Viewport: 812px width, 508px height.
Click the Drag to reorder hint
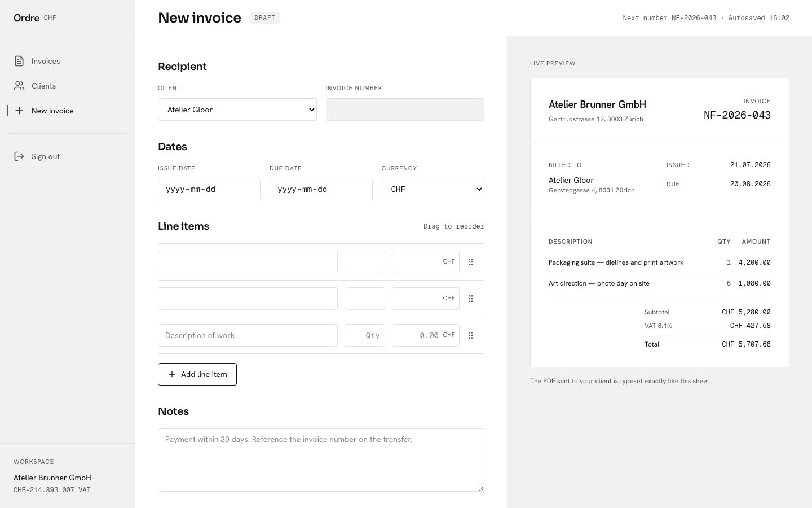click(454, 226)
